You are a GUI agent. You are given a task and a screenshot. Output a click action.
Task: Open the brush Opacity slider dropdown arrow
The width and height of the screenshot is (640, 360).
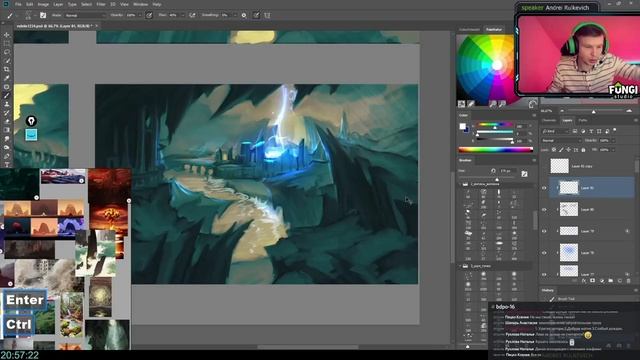pos(140,15)
